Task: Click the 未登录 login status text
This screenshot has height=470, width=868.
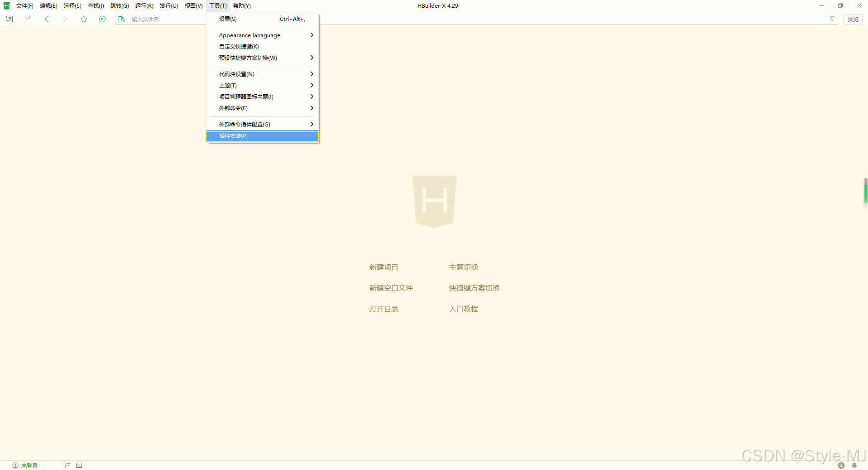Action: pos(29,465)
